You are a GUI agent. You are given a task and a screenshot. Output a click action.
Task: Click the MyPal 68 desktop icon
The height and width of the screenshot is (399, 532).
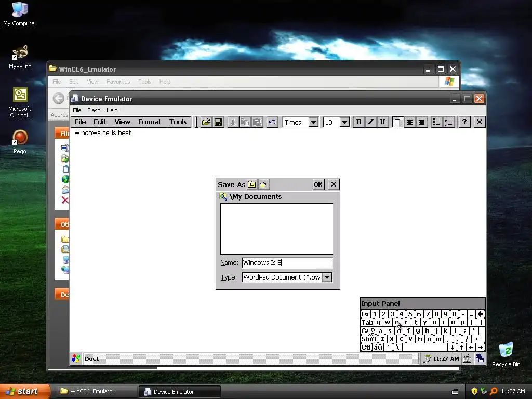(x=20, y=57)
